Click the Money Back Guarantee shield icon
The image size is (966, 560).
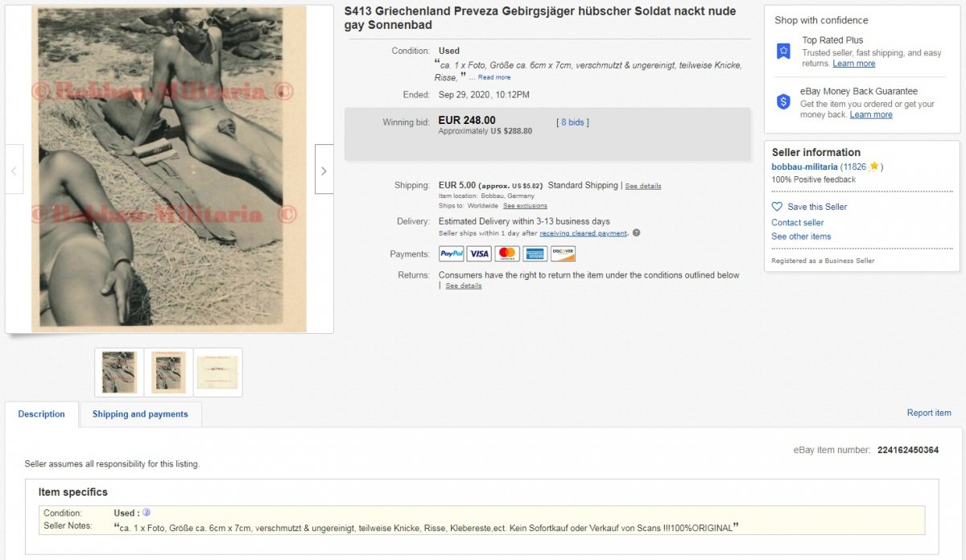783,101
